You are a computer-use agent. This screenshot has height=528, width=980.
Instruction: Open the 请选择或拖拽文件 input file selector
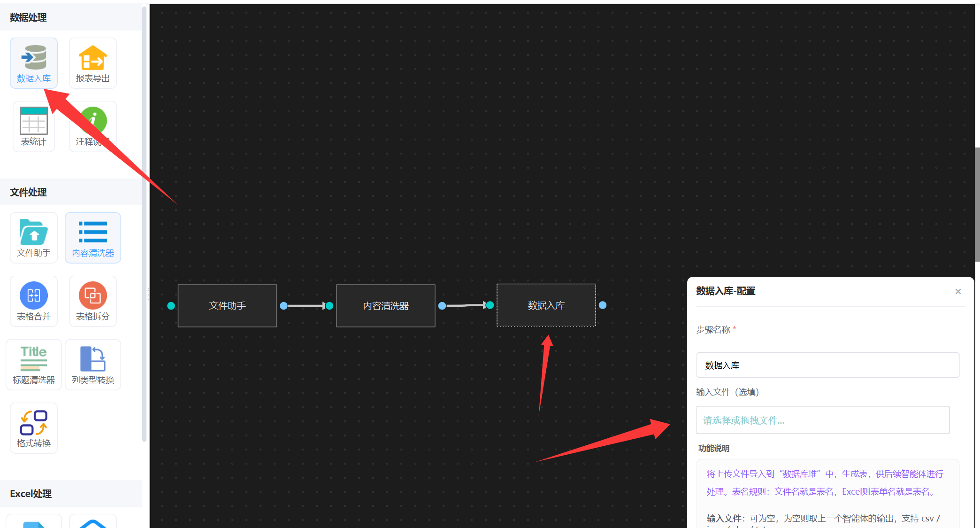pyautogui.click(x=823, y=420)
